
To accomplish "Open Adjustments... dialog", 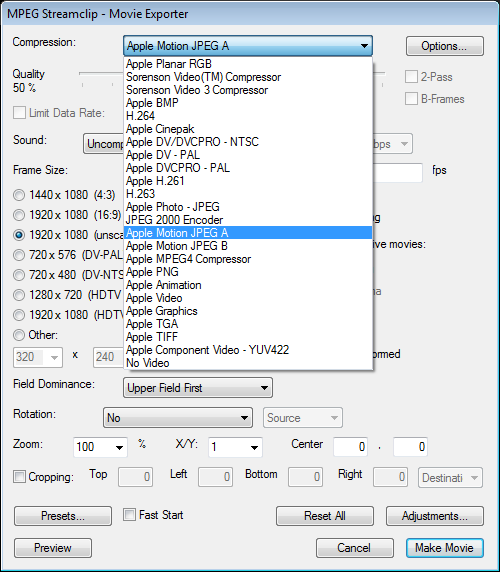I will click(435, 516).
